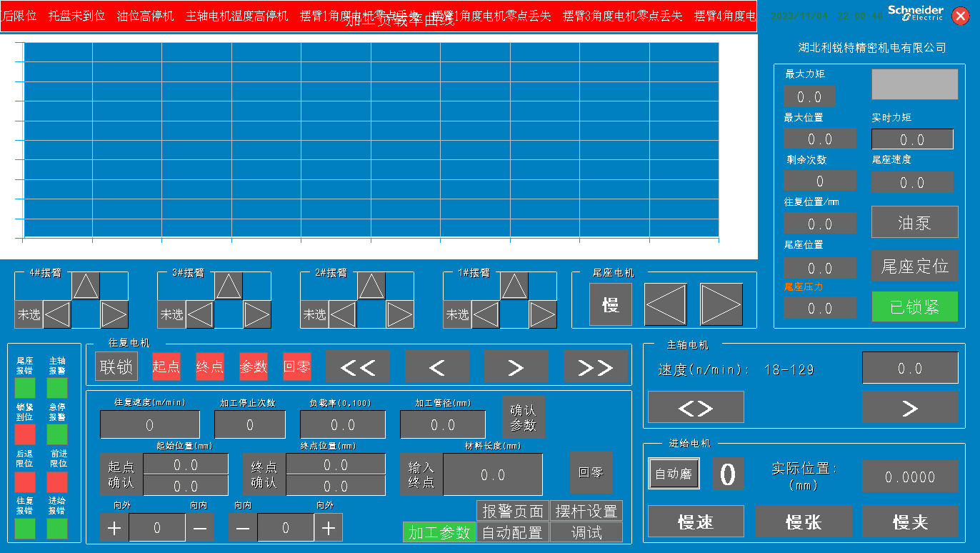Toggle the 未选 selector for 2#摆臂
This screenshot has width=980, height=553.
[315, 314]
